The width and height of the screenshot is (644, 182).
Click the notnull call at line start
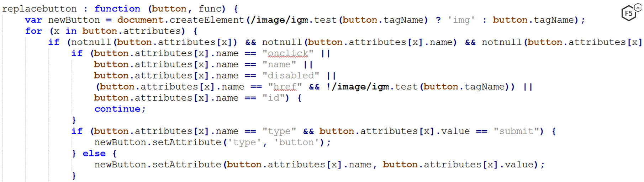(91, 42)
